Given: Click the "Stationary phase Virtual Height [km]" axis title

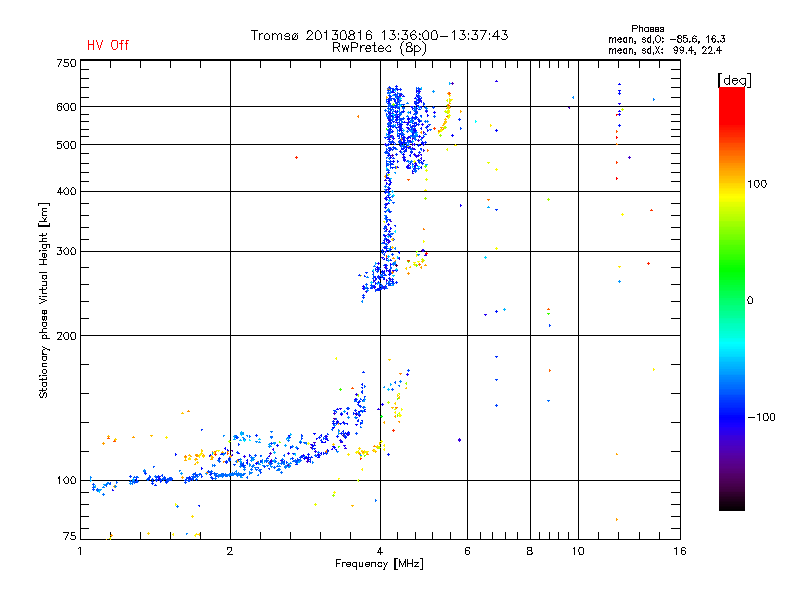Looking at the screenshot, I should [x=44, y=300].
